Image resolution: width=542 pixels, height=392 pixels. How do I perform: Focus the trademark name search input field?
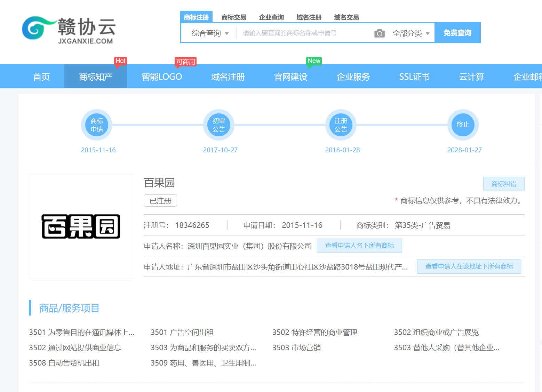pyautogui.click(x=303, y=33)
